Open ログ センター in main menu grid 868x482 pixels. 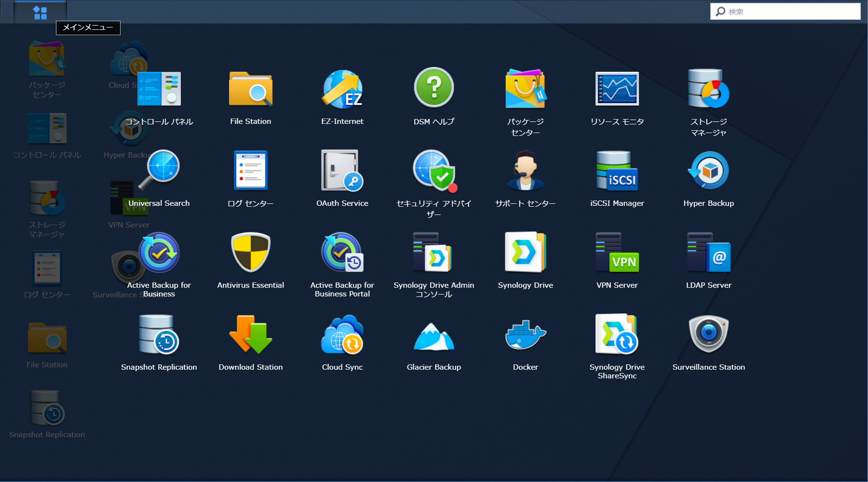(x=251, y=179)
